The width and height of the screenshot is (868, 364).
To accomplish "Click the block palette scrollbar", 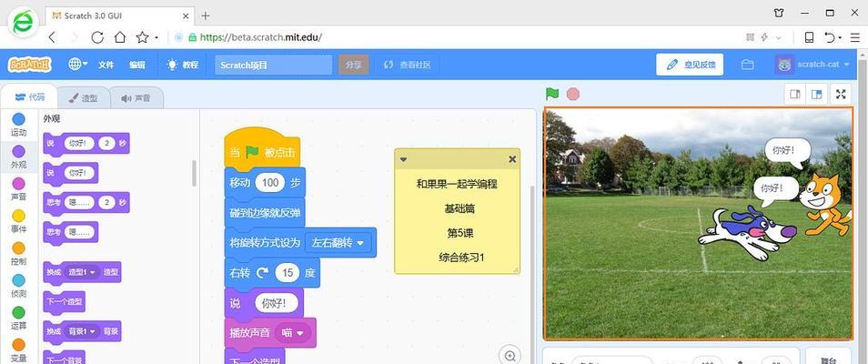I will click(x=194, y=174).
